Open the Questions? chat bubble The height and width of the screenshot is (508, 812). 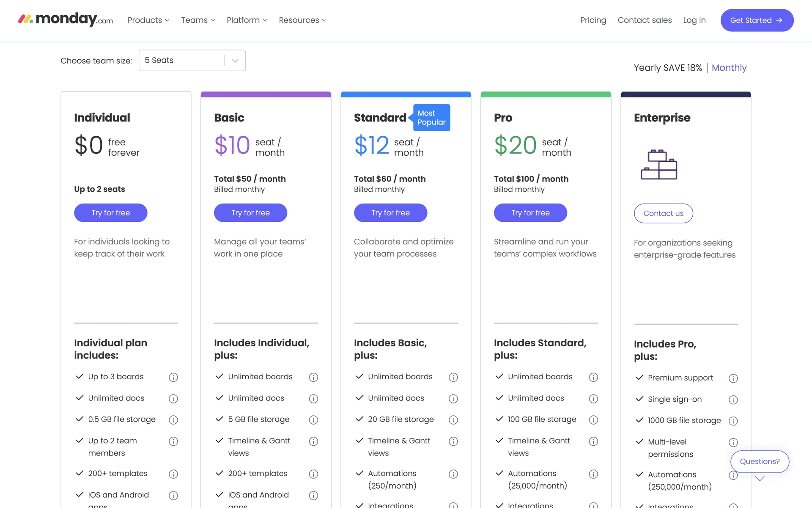tap(760, 461)
